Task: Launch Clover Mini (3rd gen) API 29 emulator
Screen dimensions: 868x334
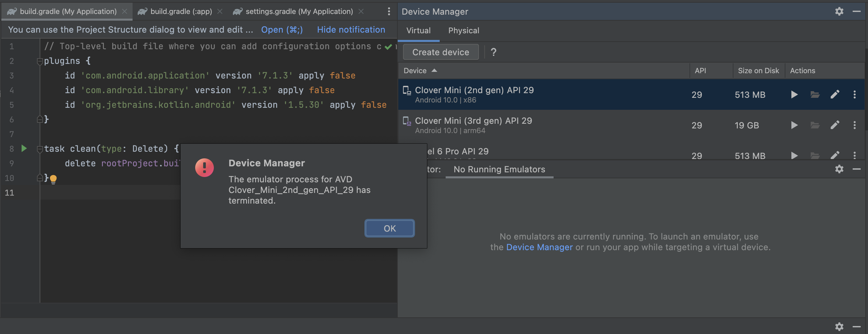Action: point(794,125)
